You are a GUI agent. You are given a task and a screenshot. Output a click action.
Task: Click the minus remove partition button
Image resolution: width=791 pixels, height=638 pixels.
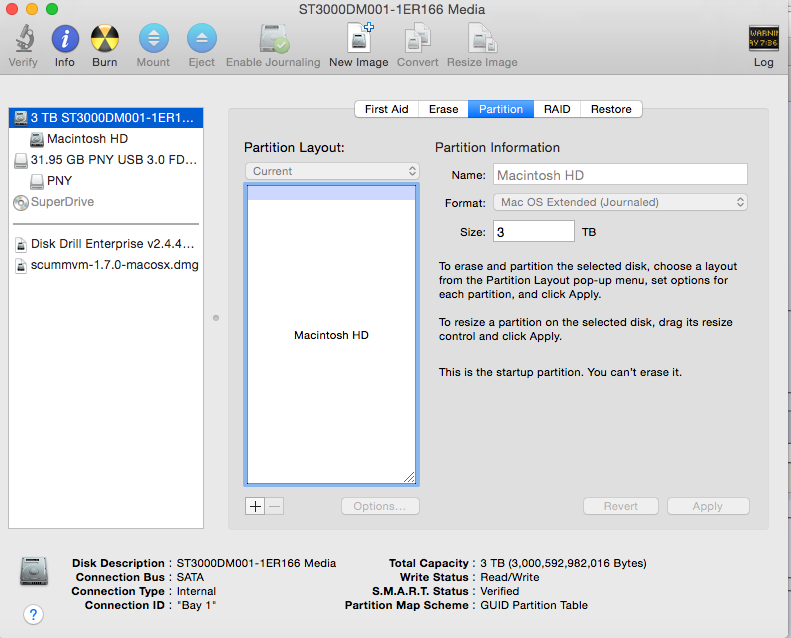(x=274, y=506)
